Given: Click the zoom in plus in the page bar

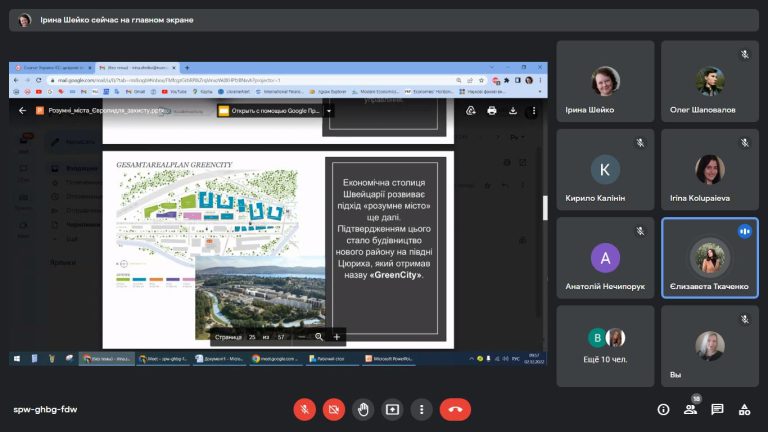Looking at the screenshot, I should (336, 337).
